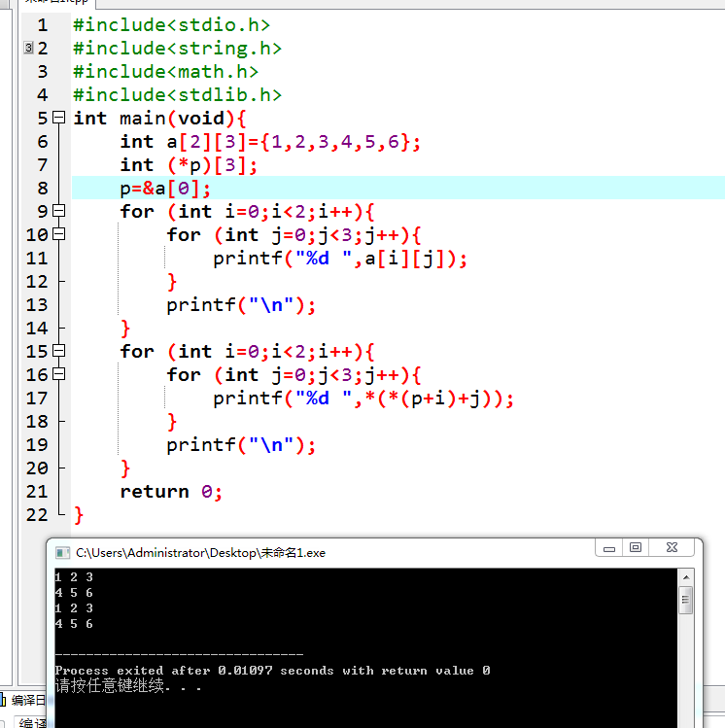725x728 pixels.
Task: Collapse the inner for loop fold at line 10
Action: [x=58, y=234]
